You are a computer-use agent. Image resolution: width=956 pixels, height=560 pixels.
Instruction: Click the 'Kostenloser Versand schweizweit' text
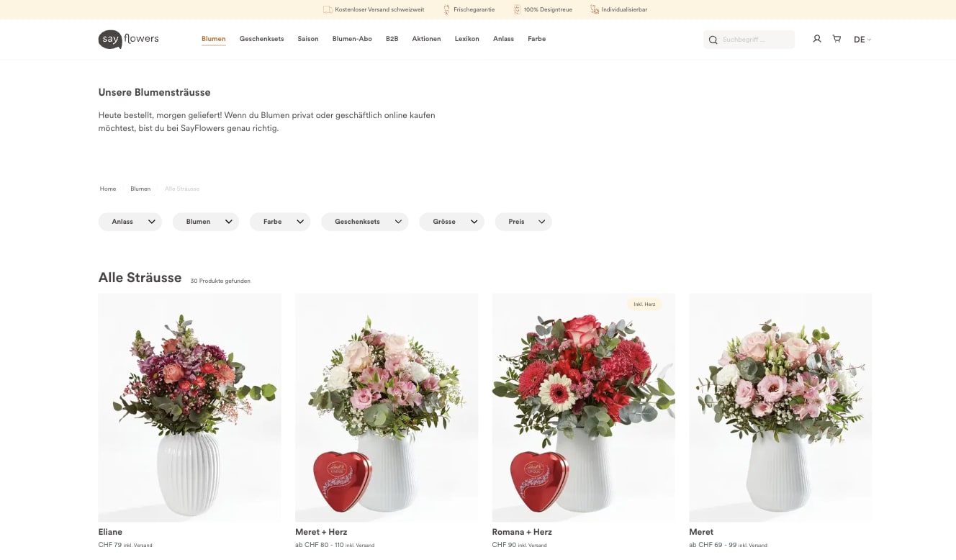[x=379, y=9]
